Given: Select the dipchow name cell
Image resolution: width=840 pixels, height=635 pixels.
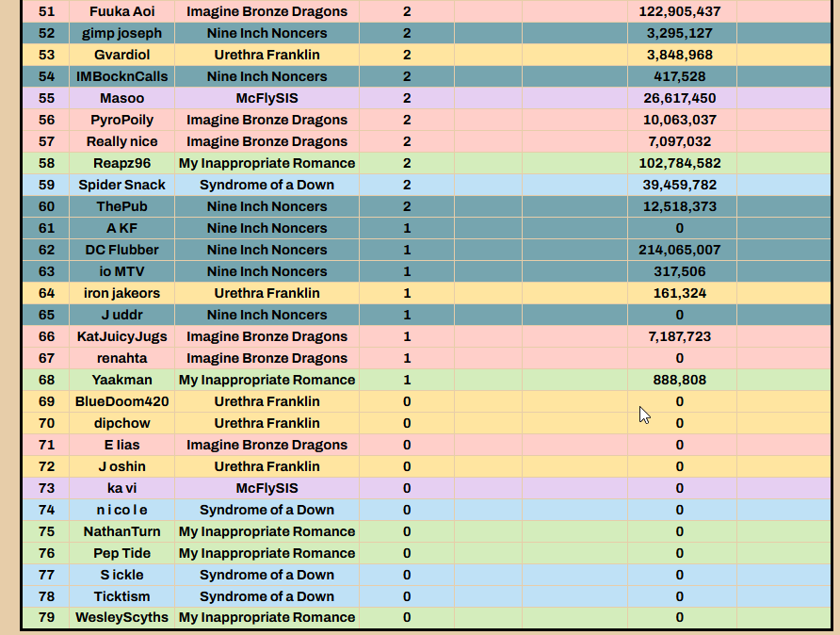Looking at the screenshot, I should click(122, 424).
